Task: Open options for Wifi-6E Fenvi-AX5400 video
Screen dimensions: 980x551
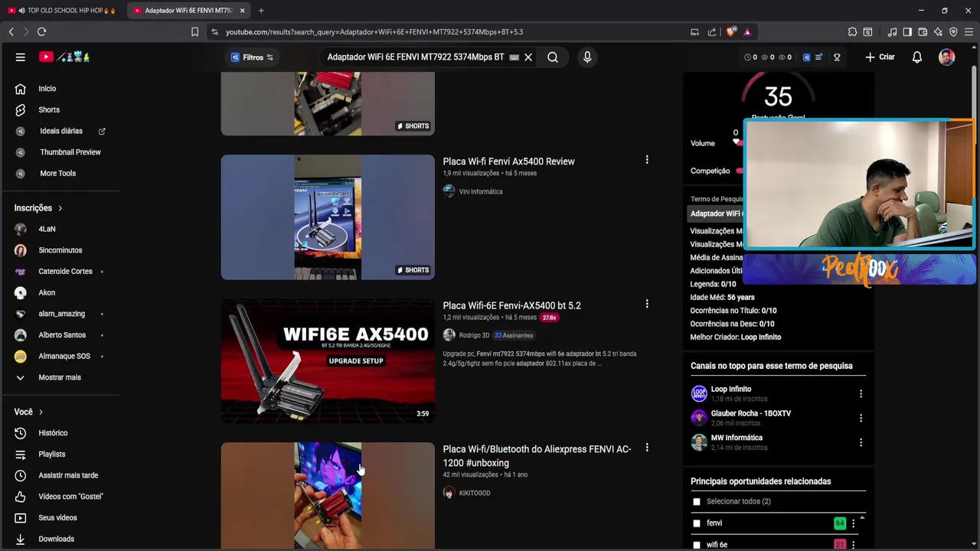Action: (x=647, y=304)
